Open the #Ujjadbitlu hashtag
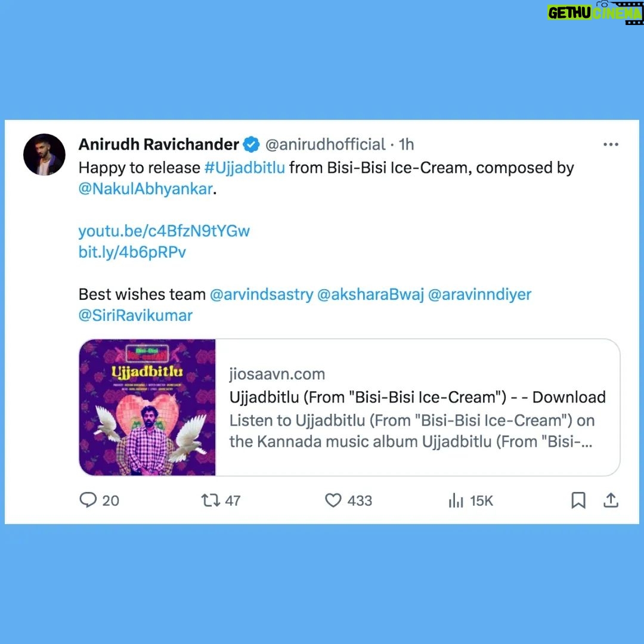The image size is (644, 644). (245, 168)
